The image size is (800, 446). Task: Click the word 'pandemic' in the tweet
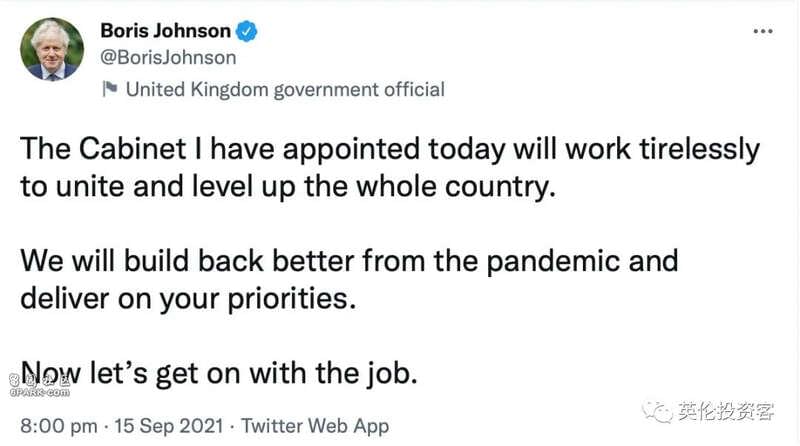(x=553, y=262)
